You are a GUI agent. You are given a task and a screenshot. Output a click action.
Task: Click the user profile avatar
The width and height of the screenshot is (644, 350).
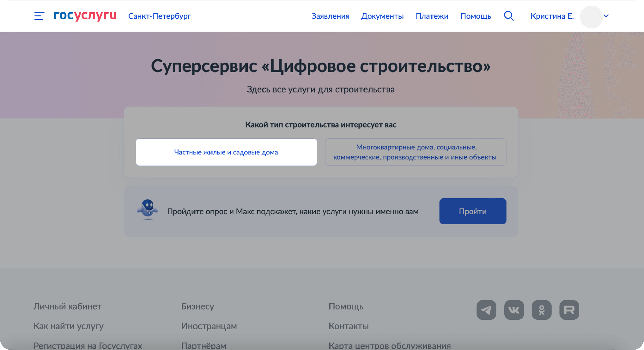[591, 17]
